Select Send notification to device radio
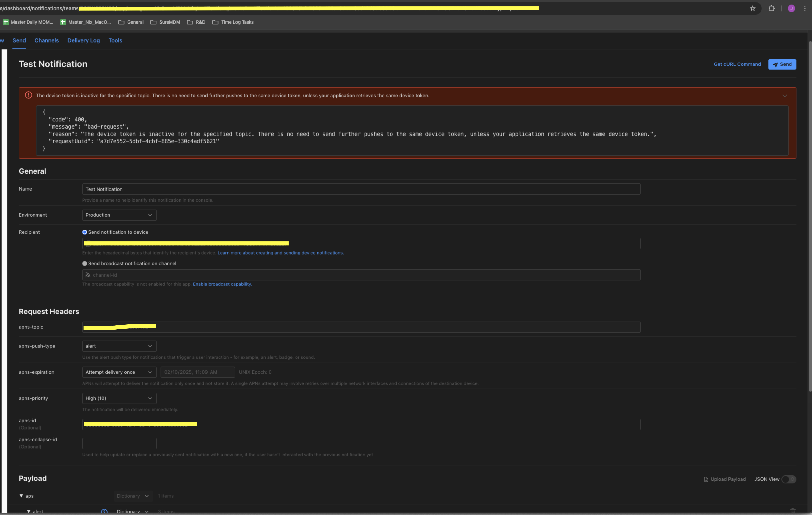This screenshot has height=515, width=812. pyautogui.click(x=85, y=232)
